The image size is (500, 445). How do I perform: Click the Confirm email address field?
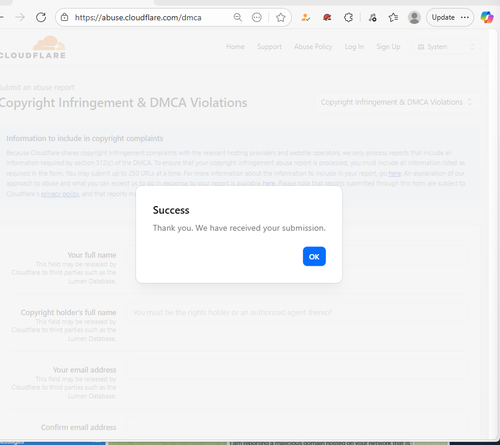point(297,427)
